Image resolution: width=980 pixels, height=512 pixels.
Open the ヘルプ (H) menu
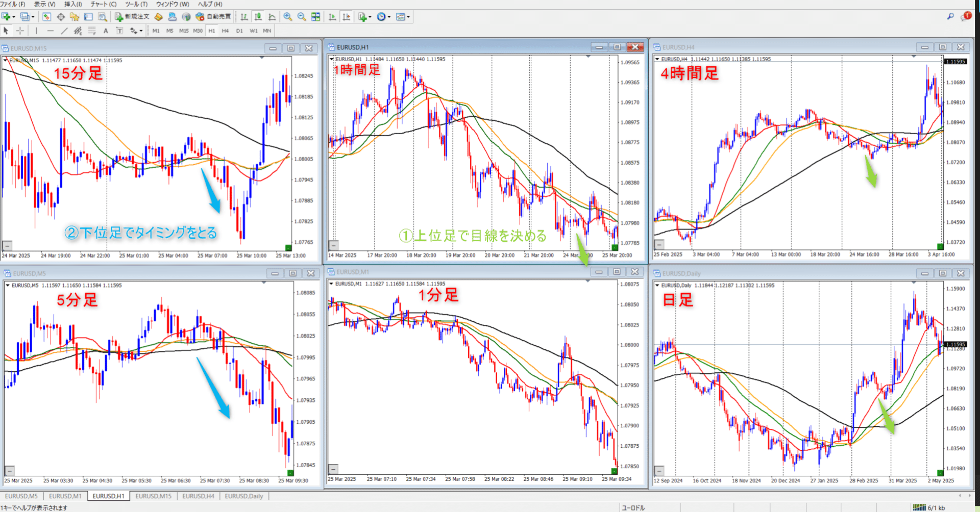tap(210, 4)
